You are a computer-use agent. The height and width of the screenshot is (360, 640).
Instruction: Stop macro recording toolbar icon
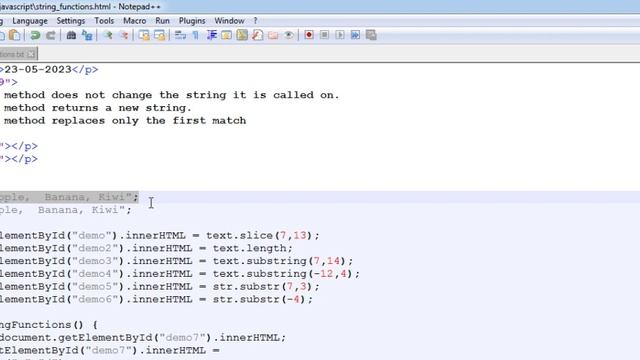[x=324, y=36]
